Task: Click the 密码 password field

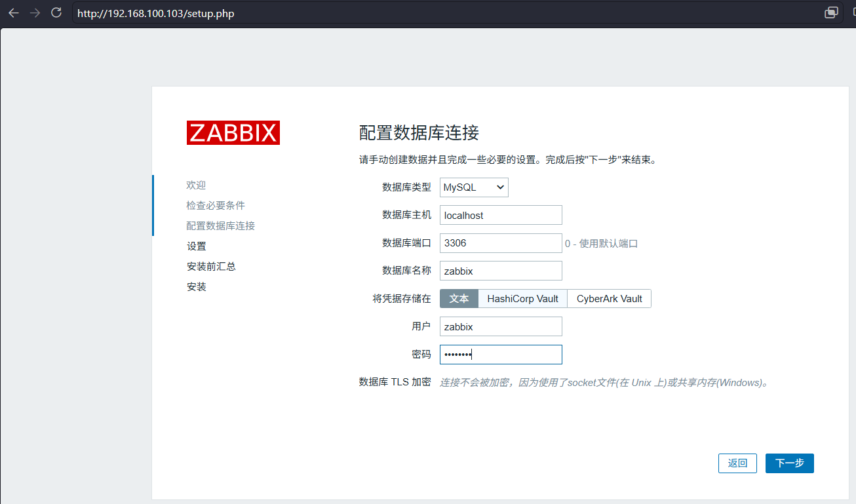Action: (x=501, y=355)
